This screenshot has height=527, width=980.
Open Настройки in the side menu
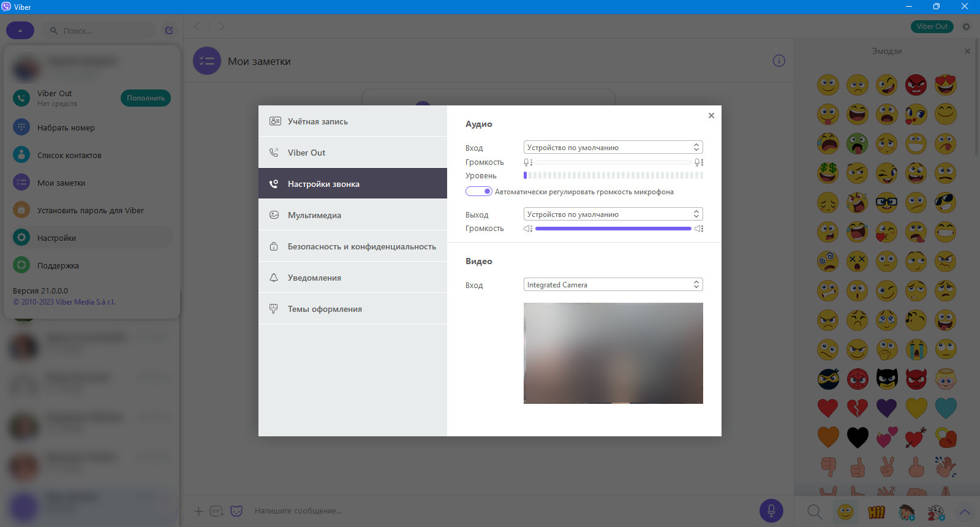(92, 238)
